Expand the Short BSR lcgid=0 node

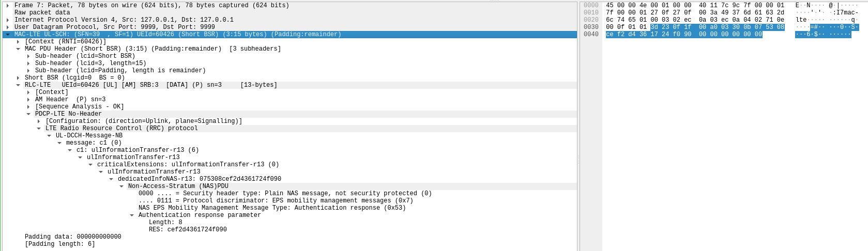pos(18,77)
